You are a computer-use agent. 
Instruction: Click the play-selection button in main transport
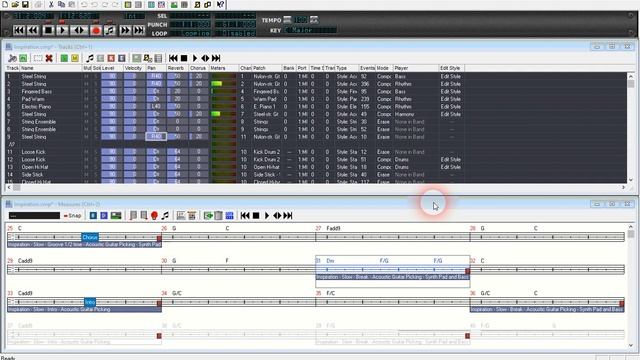click(79, 30)
